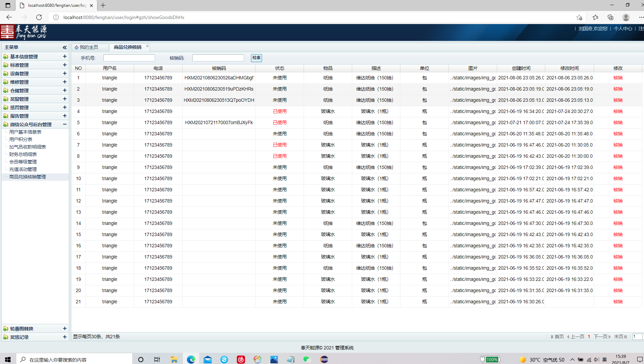Click the browser refresh icon
Screen dimensions: 644x364
[39, 17]
